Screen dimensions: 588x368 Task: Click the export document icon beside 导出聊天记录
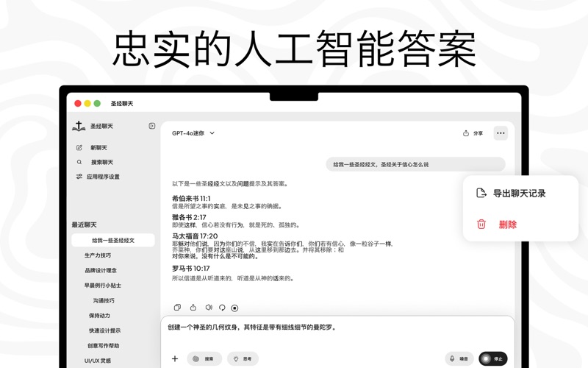coord(481,193)
